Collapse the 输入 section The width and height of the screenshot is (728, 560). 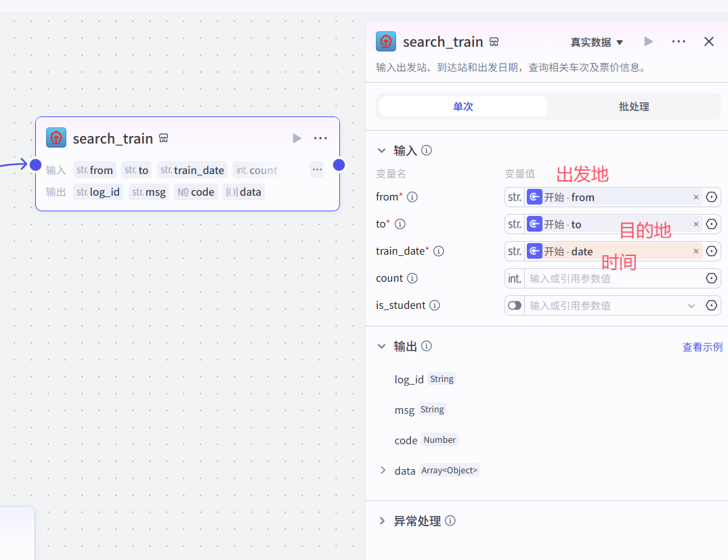coord(382,150)
